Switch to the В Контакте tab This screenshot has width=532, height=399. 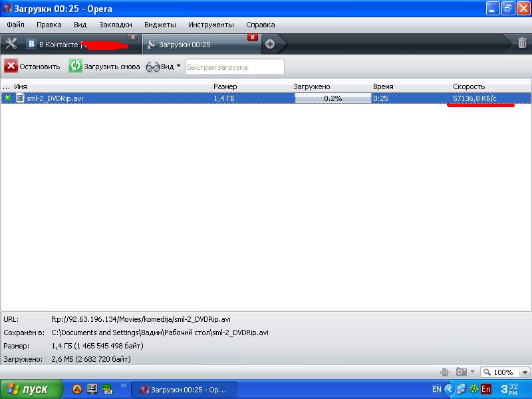82,44
